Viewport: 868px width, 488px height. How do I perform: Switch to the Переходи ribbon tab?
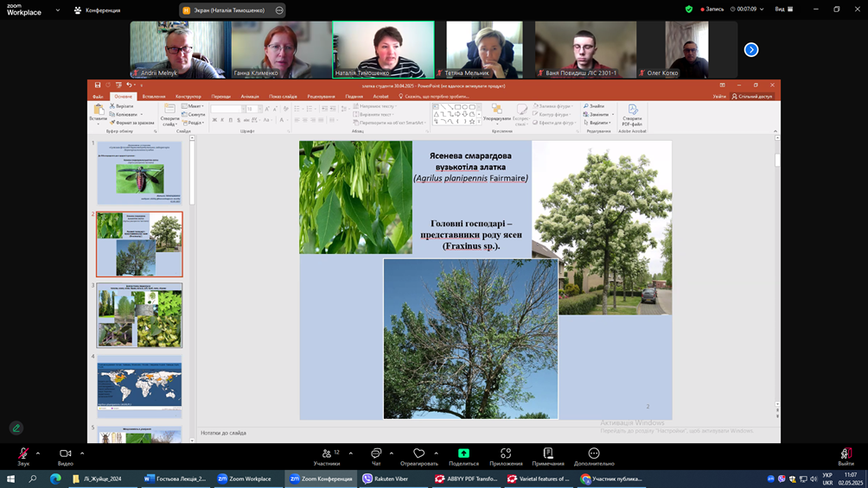click(220, 97)
